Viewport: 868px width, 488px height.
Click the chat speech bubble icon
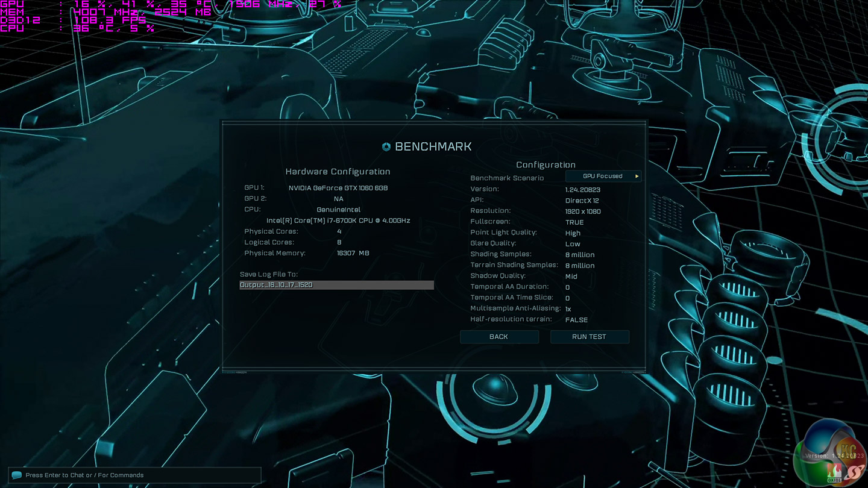click(17, 475)
